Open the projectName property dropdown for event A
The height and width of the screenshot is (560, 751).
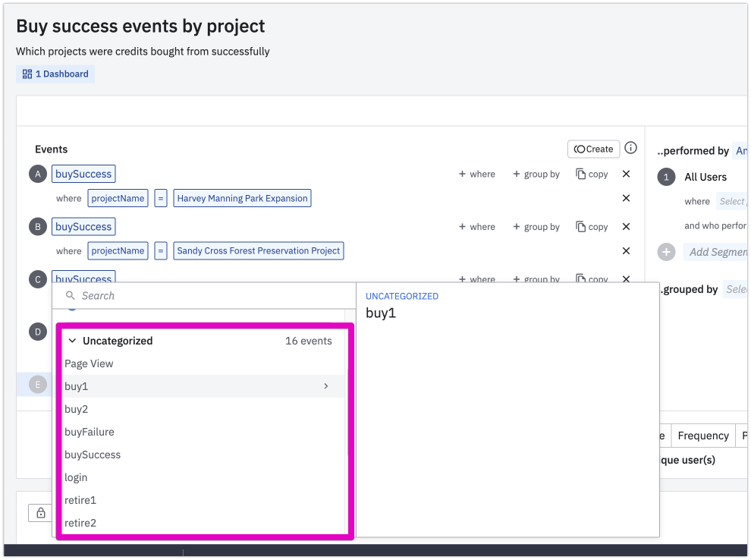point(118,198)
